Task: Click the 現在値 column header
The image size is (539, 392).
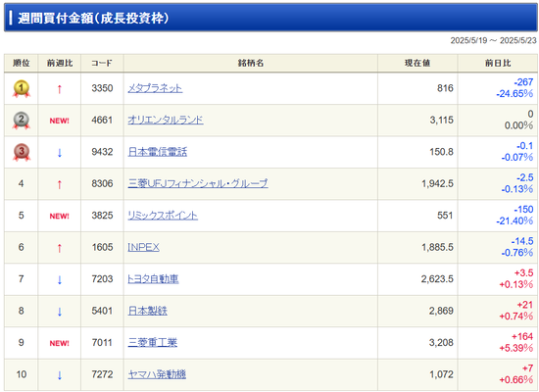Action: (417, 63)
